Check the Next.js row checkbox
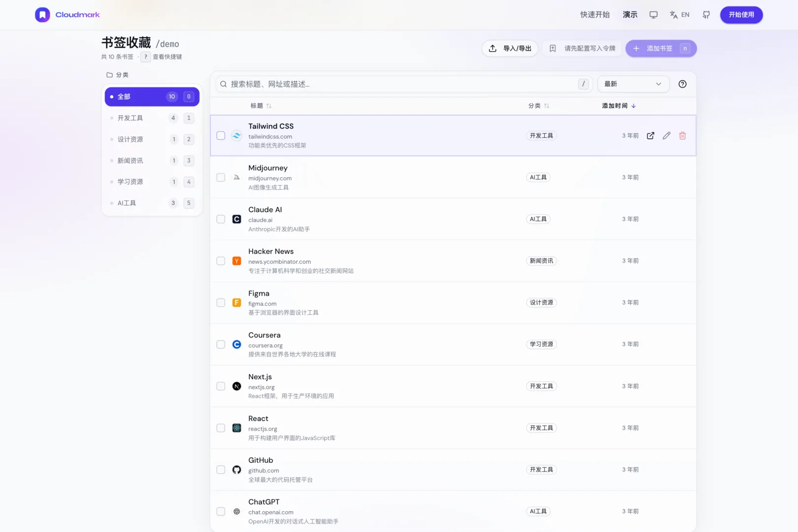This screenshot has height=532, width=798. (x=221, y=386)
